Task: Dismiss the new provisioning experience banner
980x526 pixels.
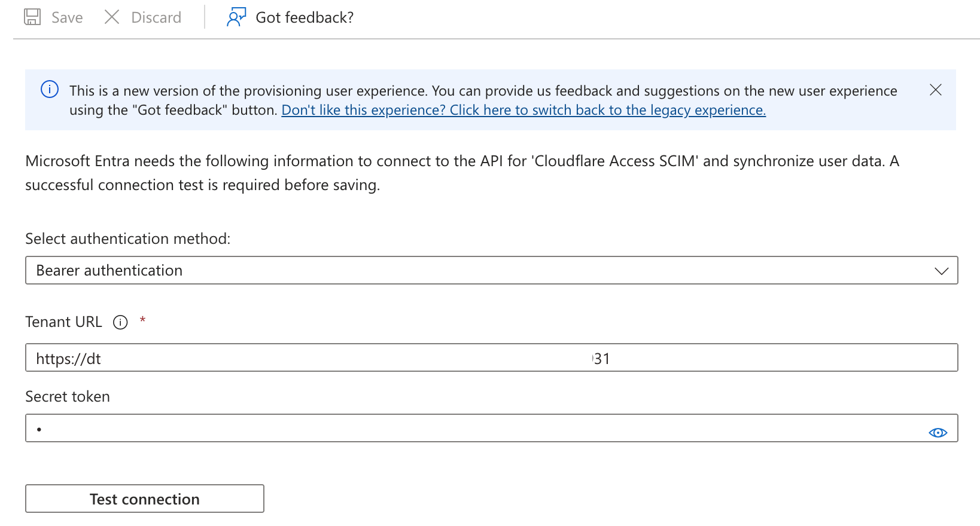Action: pyautogui.click(x=936, y=90)
